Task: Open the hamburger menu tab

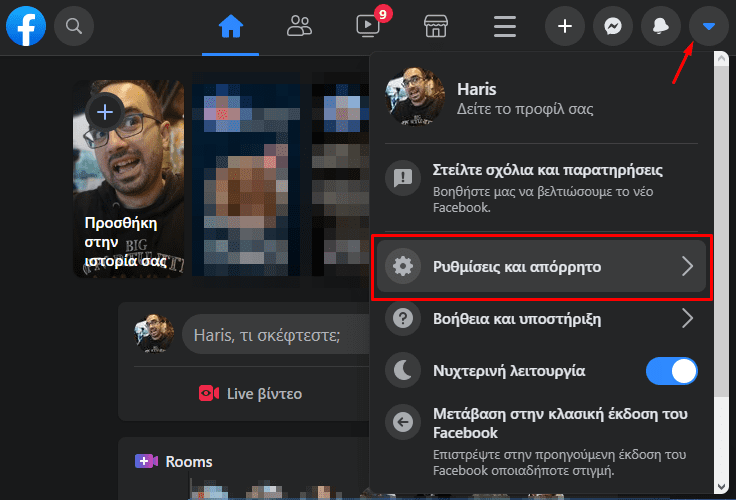Action: point(505,26)
